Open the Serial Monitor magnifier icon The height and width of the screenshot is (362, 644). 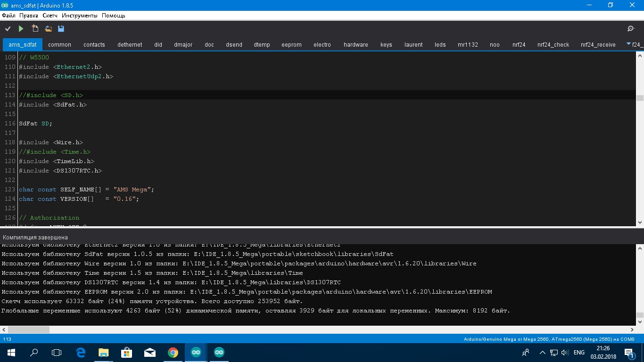pos(631,29)
